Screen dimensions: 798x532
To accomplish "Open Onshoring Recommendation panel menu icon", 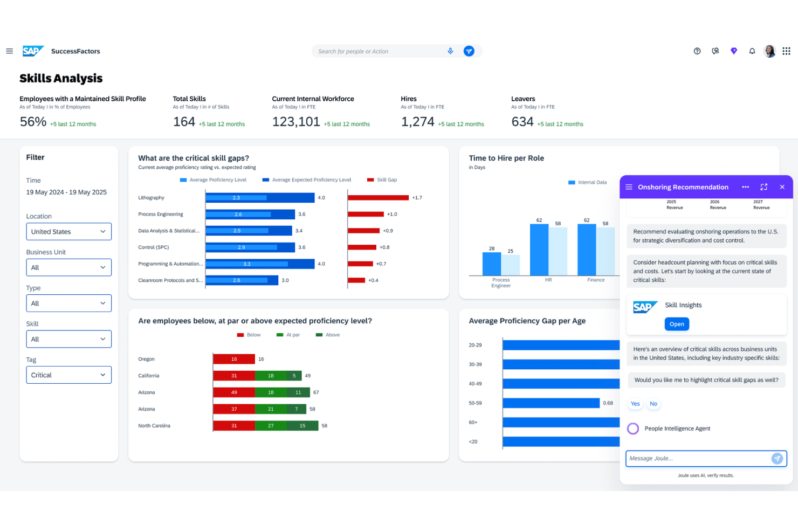I will 629,187.
